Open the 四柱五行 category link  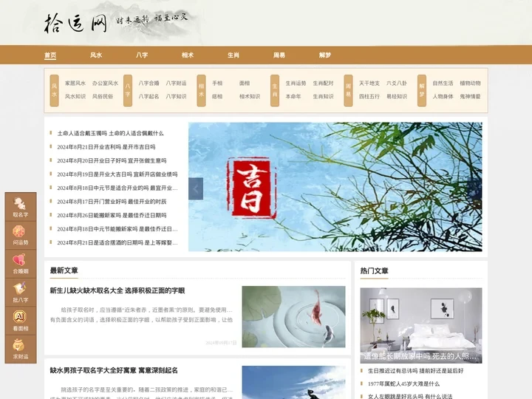(x=369, y=96)
